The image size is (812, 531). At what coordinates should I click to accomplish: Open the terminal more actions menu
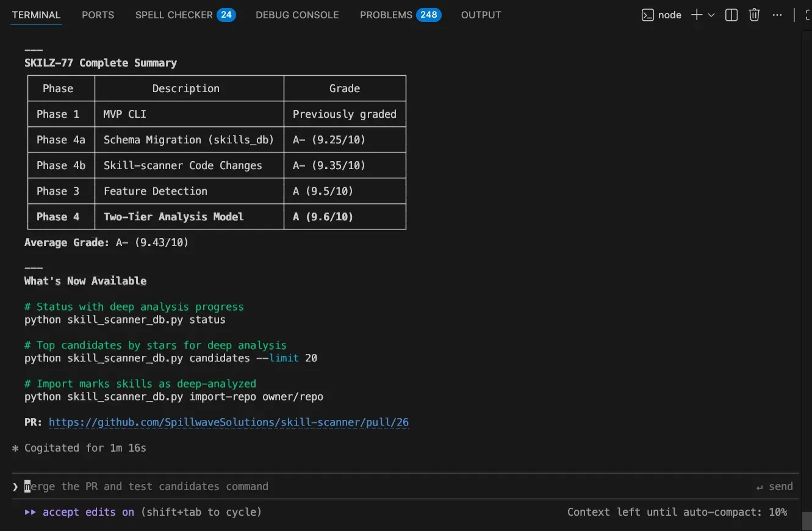[x=777, y=15]
